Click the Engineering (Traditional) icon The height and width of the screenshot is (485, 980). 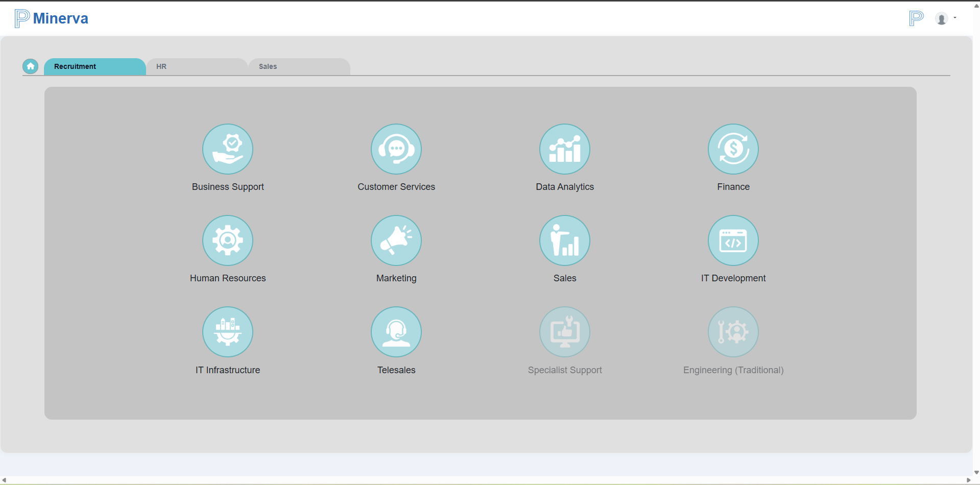click(x=733, y=332)
